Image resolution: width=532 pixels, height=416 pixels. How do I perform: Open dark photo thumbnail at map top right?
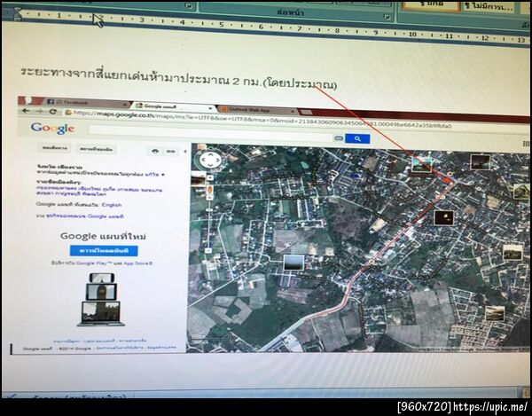(481, 161)
